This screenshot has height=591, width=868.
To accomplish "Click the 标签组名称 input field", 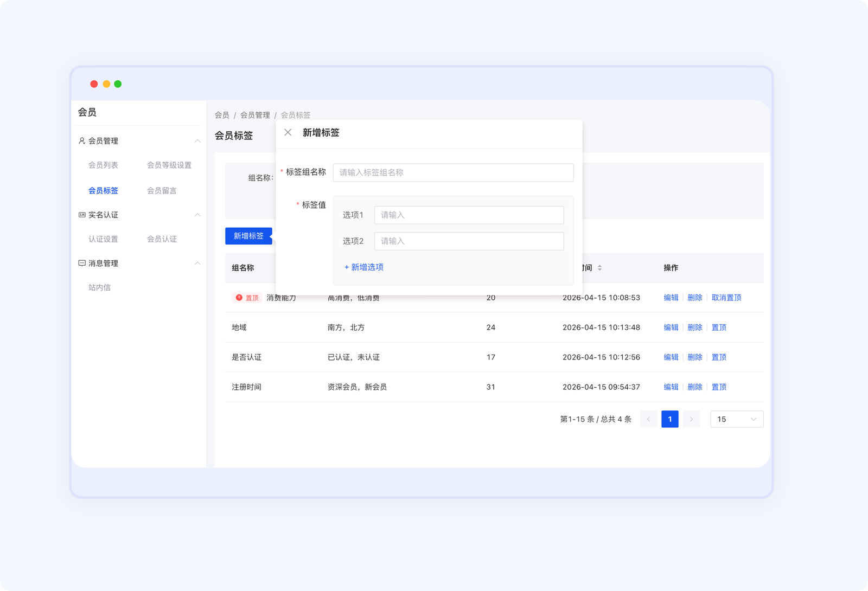I will 453,172.
